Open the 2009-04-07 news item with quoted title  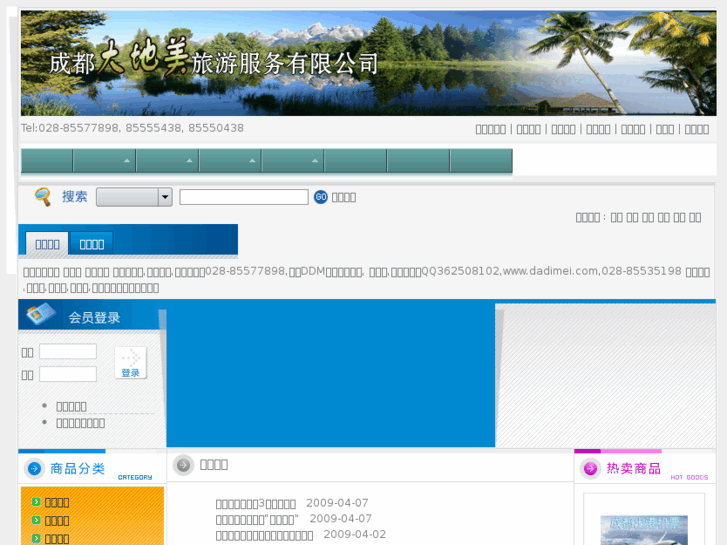(257, 519)
